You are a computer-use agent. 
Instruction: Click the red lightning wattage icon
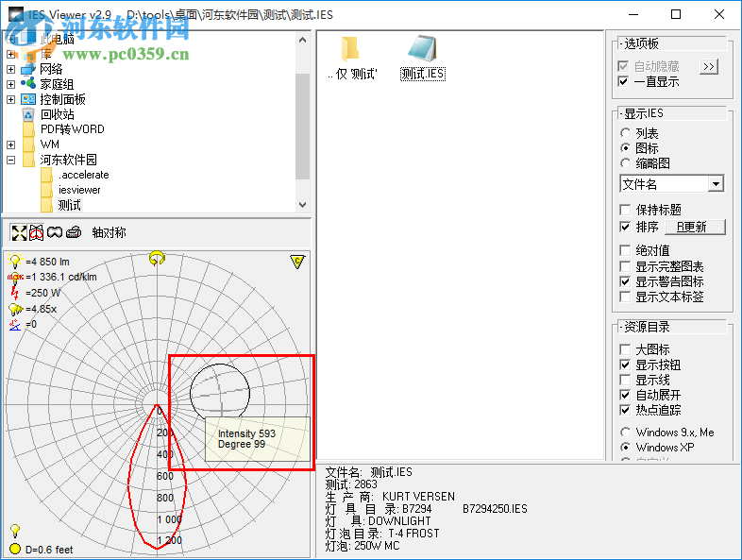(x=15, y=293)
